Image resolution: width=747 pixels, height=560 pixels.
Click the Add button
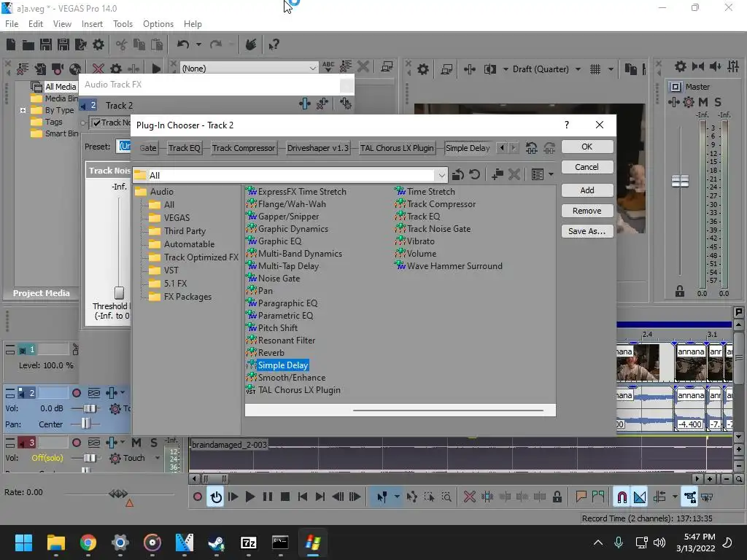pos(587,190)
